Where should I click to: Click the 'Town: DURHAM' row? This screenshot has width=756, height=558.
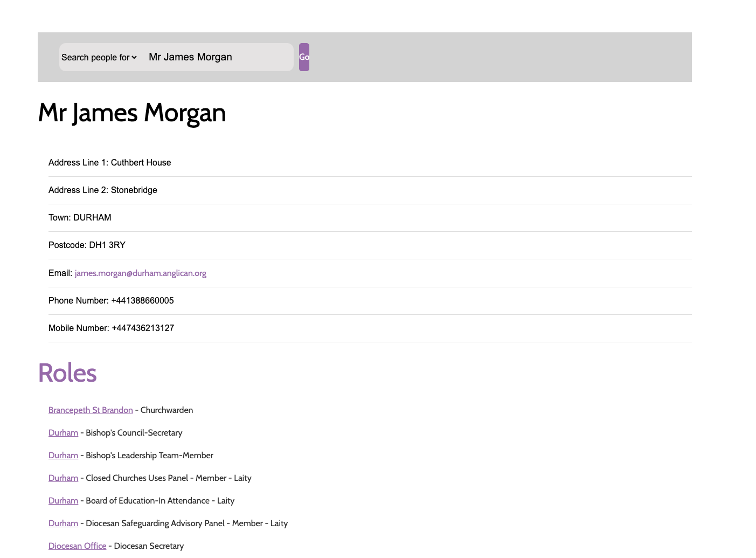coord(370,218)
